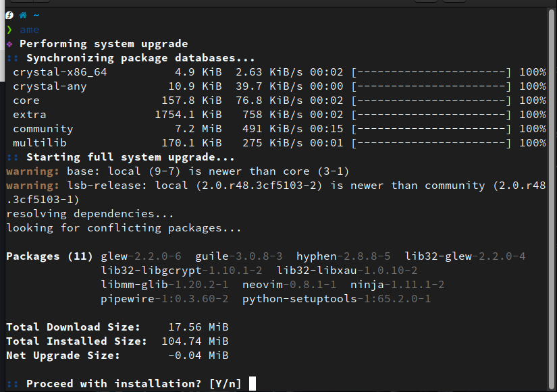Click the 'Proceed with installation? [Y/n]' prompt

pyautogui.click(x=134, y=384)
